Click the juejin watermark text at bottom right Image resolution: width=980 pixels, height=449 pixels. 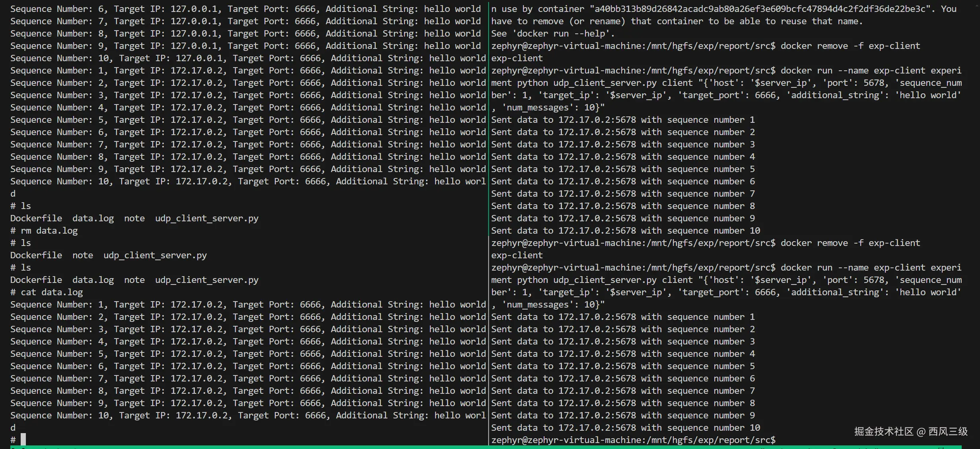pos(911,432)
